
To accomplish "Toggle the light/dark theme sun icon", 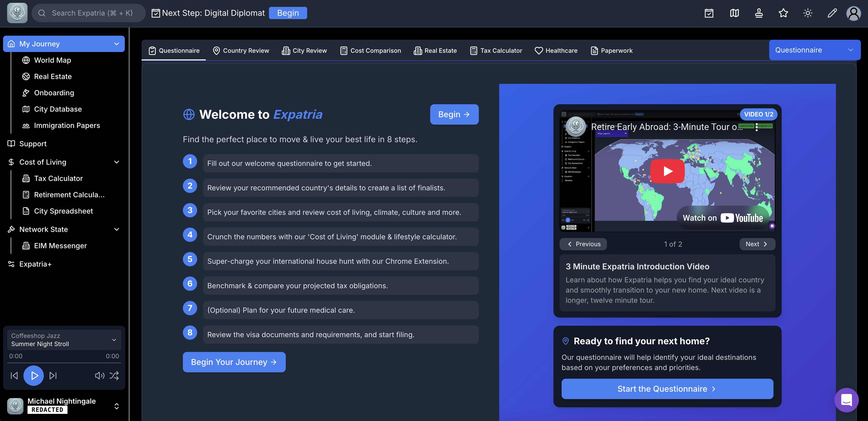I will [x=808, y=13].
